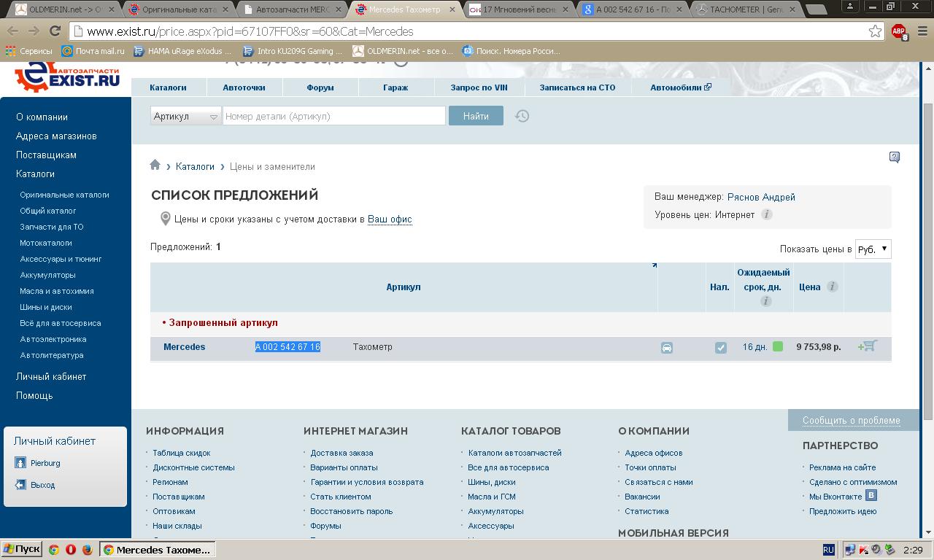Click into the Номер детали search field

334,116
